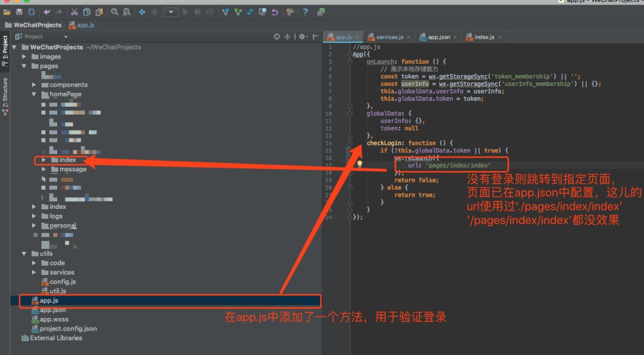Collapse the utils folder
The image size is (644, 355).
click(x=24, y=254)
